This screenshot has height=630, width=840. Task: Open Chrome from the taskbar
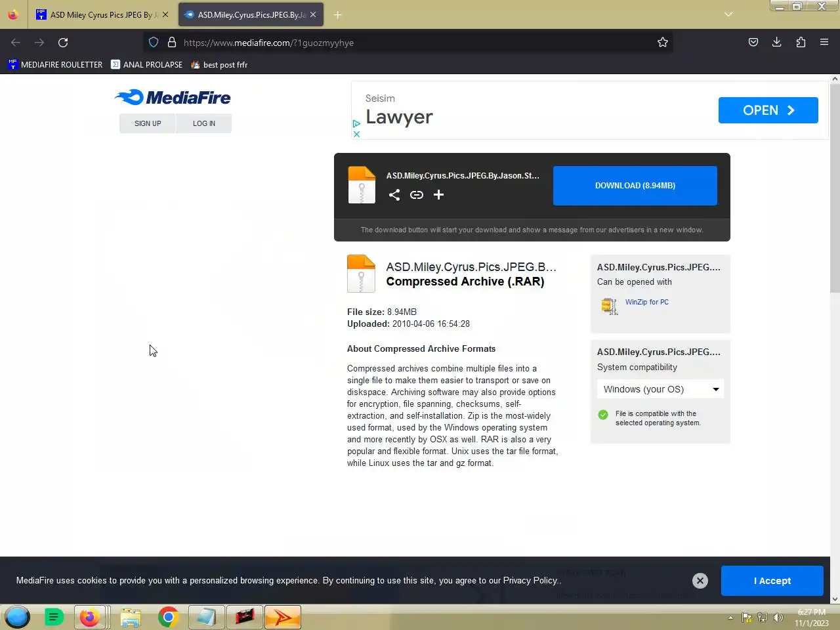168,618
